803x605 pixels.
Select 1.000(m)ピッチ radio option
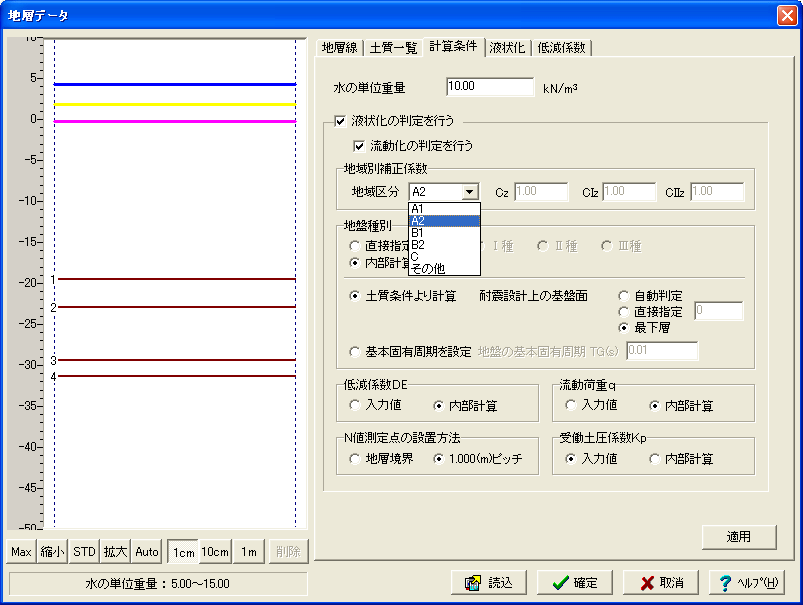[438, 459]
